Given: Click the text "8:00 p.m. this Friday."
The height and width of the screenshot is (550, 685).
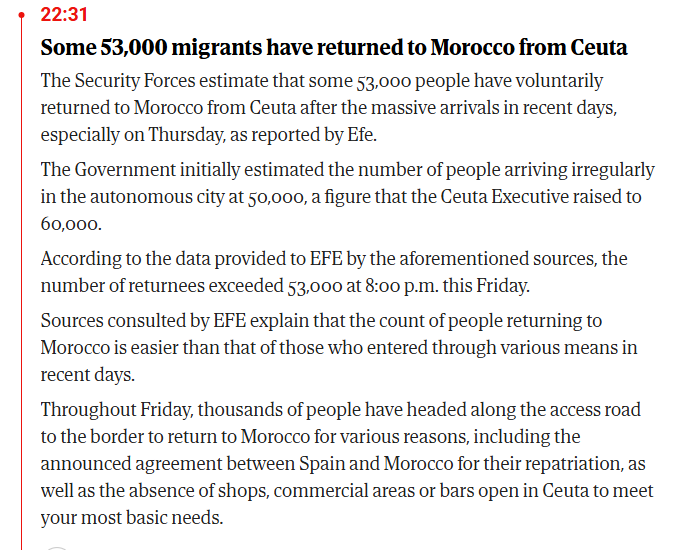Looking at the screenshot, I should (447, 286).
